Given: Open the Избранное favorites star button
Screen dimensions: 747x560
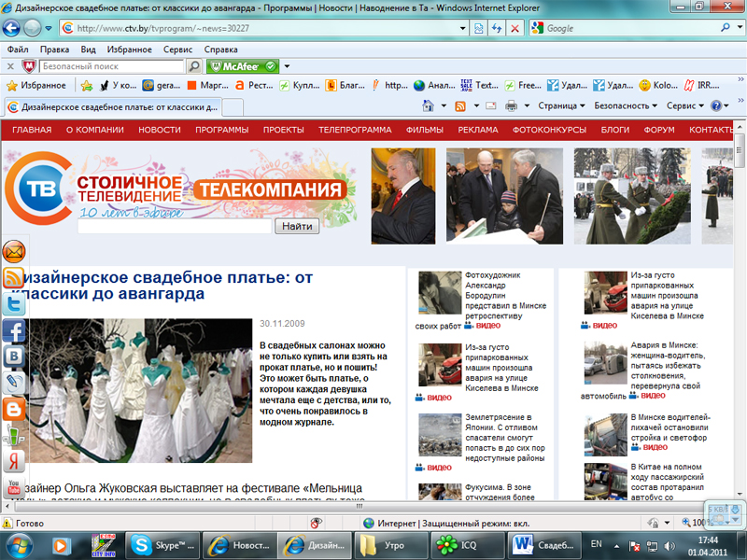Looking at the screenshot, I should pyautogui.click(x=37, y=85).
